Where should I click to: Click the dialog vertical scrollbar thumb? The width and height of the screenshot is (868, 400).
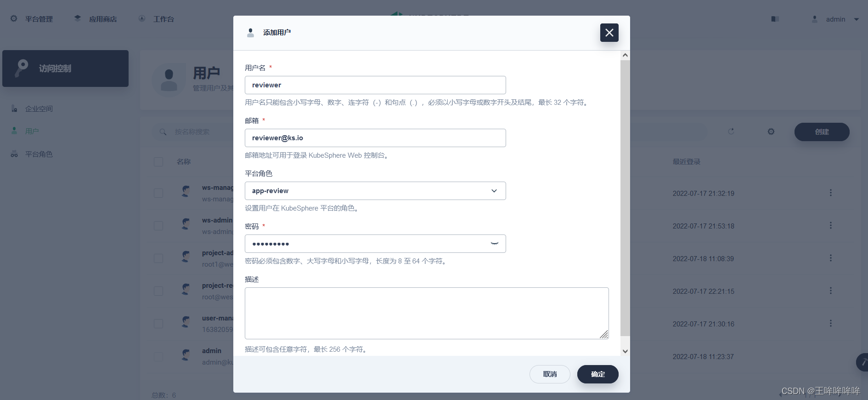click(625, 198)
